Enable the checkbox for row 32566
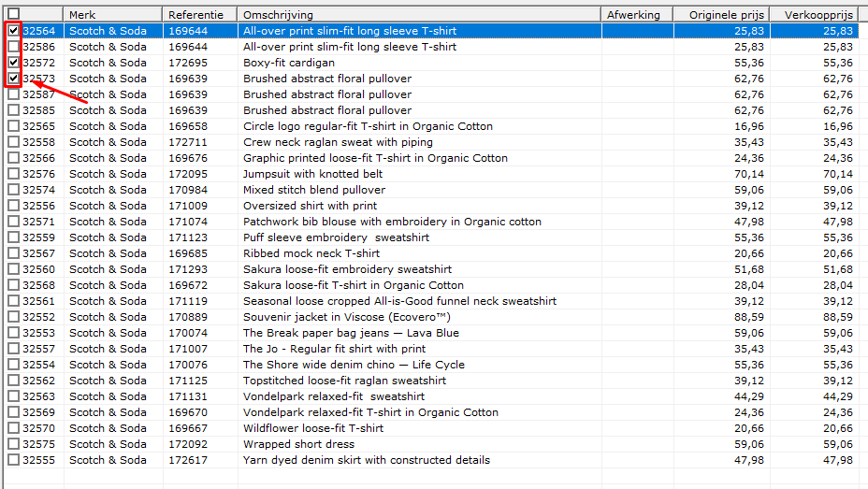 14,158
